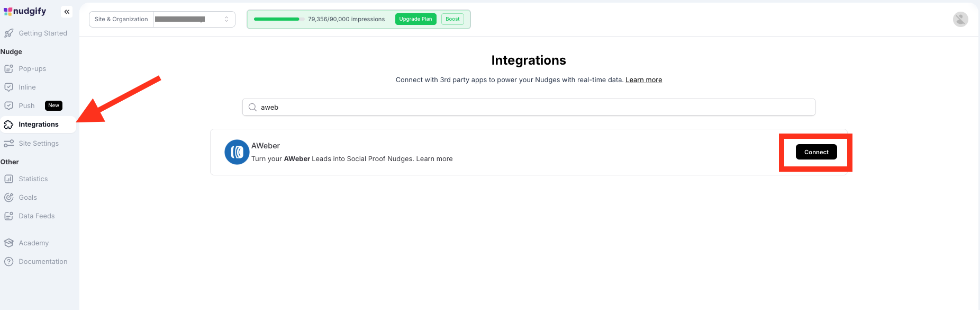Click the Getting Started rocket icon
This screenshot has height=310, width=980.
tap(8, 33)
